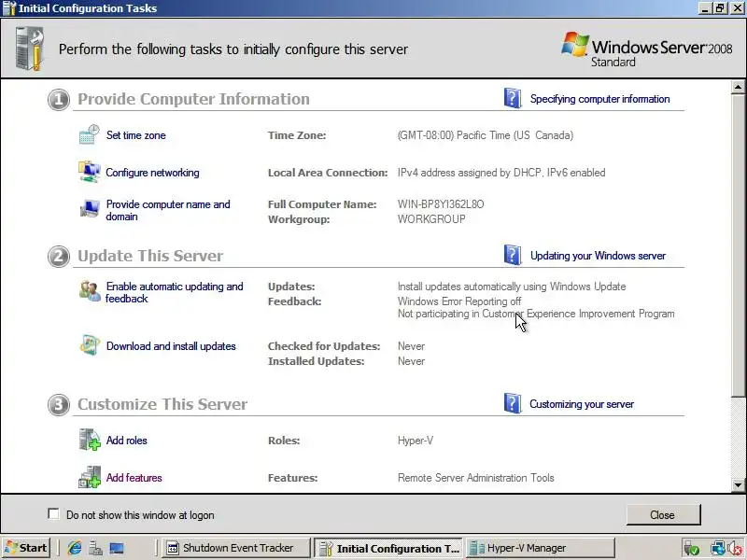This screenshot has width=747, height=560.
Task: Open Provide computer name and domain link
Action: (x=168, y=210)
